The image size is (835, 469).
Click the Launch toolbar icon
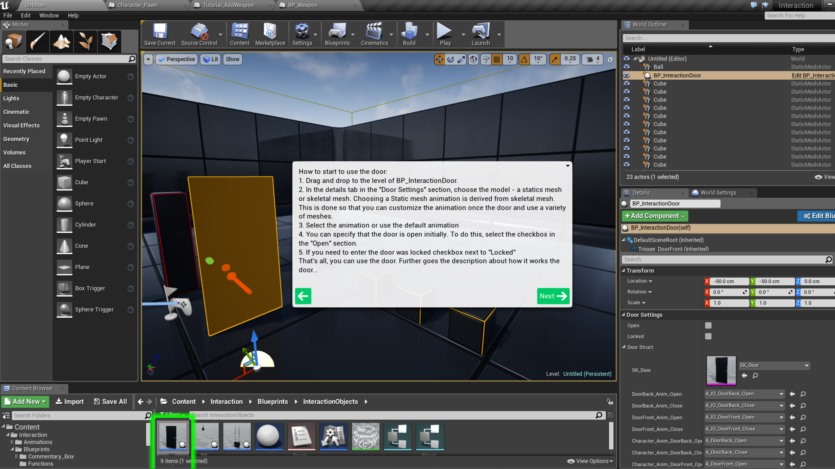click(x=480, y=34)
